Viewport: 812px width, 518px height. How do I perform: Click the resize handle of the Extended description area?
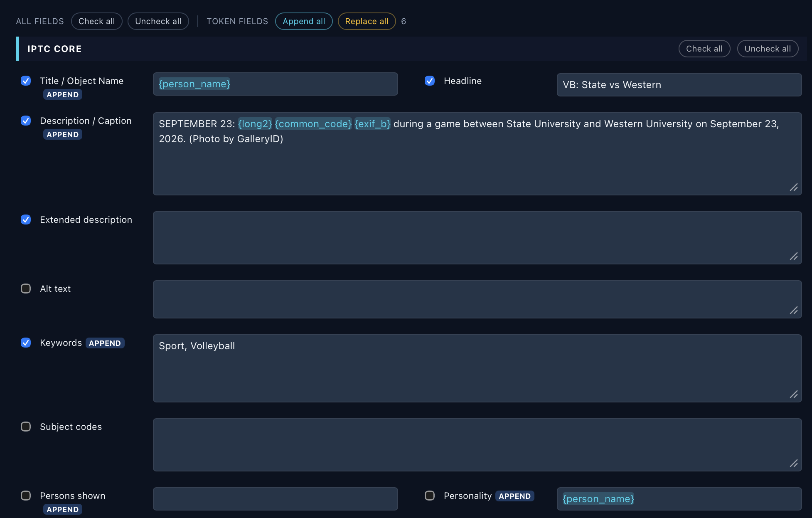click(x=794, y=257)
